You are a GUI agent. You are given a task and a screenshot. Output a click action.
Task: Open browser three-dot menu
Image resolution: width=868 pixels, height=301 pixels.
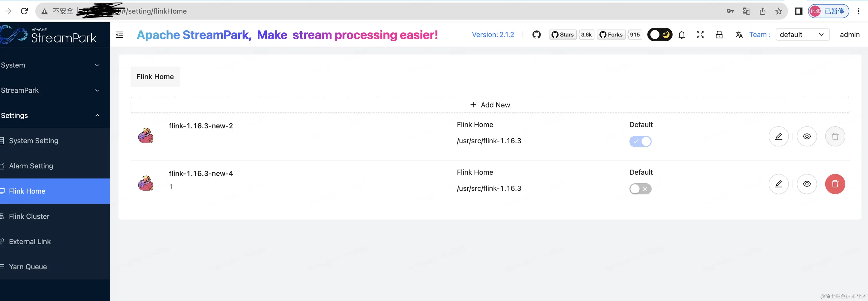click(858, 11)
